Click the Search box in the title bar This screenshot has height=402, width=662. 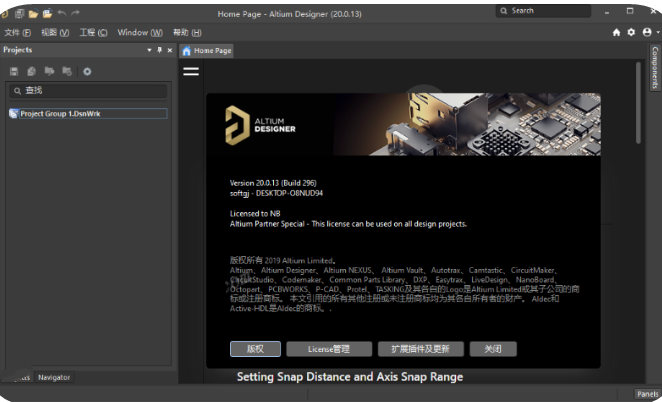click(x=543, y=11)
